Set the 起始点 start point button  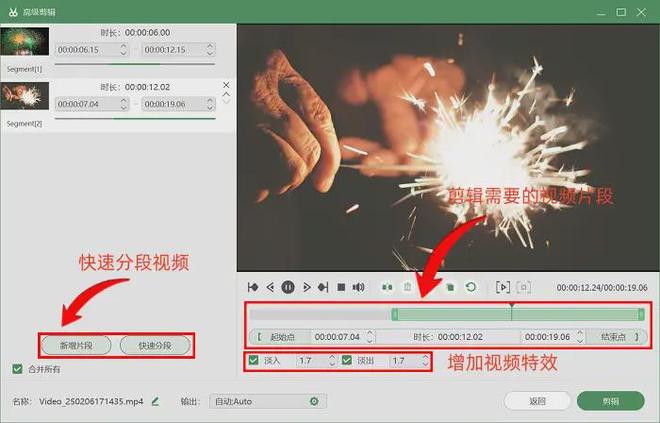(279, 337)
